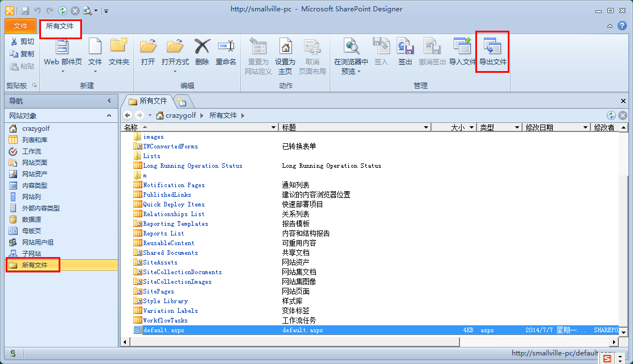Screen dimensions: 633x364
Task: Open the 修改日期 column filter dropdown
Action: 585,127
